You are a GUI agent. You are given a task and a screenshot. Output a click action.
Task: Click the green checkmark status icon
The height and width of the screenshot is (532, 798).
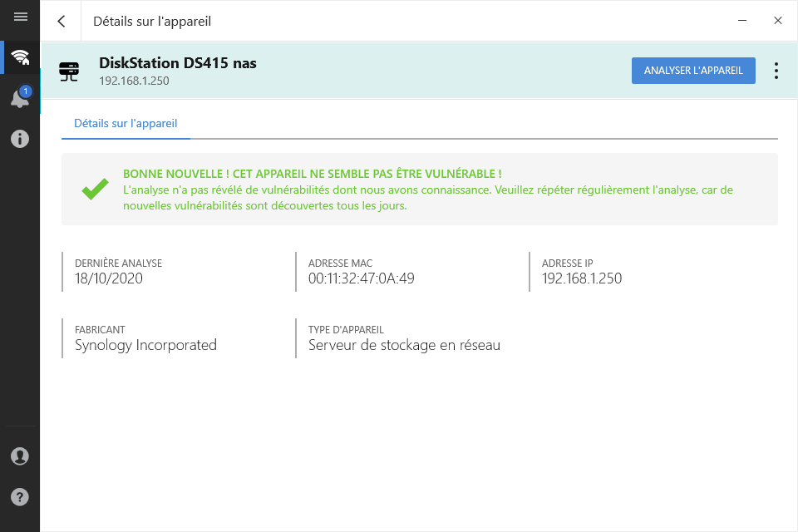[95, 189]
